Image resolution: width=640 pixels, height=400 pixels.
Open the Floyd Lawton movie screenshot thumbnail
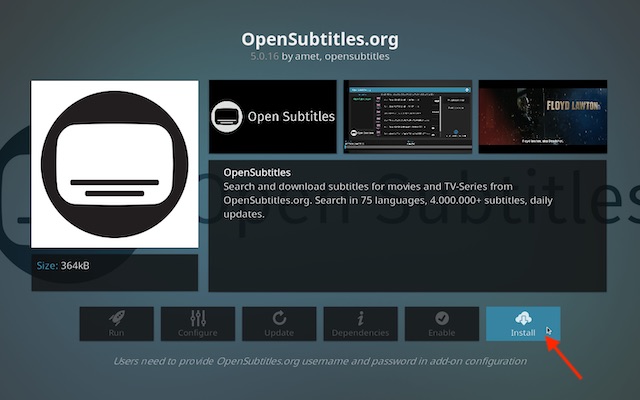pos(543,117)
